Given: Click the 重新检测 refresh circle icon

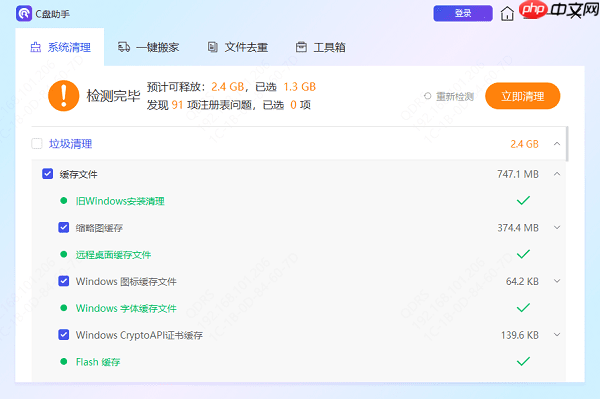Looking at the screenshot, I should (427, 96).
